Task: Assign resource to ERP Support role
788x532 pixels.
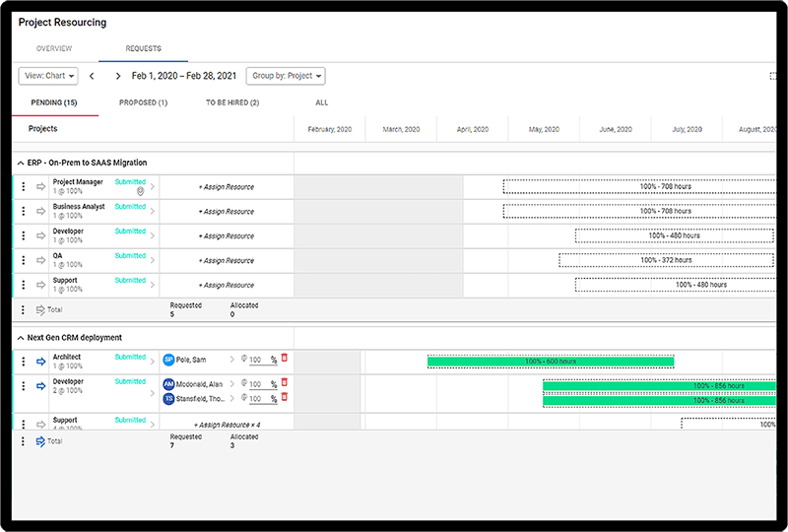Action: (227, 285)
